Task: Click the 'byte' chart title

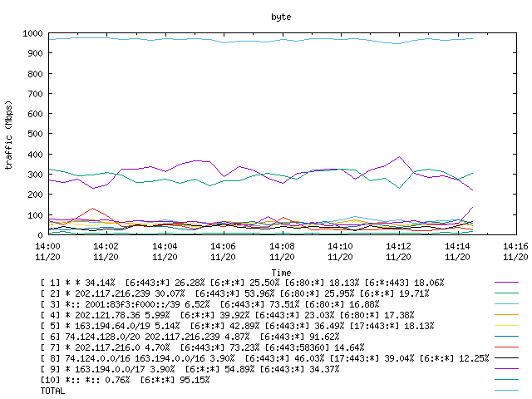Action: coord(281,17)
